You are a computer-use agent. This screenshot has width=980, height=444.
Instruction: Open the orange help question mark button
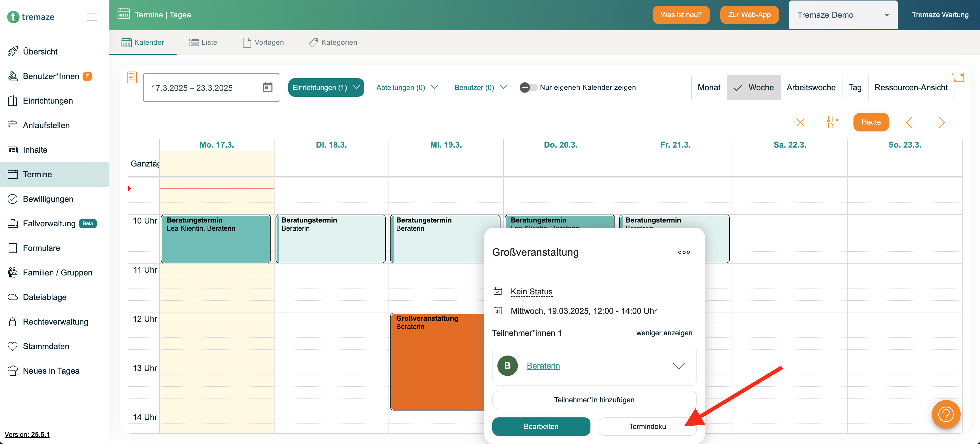coord(946,414)
